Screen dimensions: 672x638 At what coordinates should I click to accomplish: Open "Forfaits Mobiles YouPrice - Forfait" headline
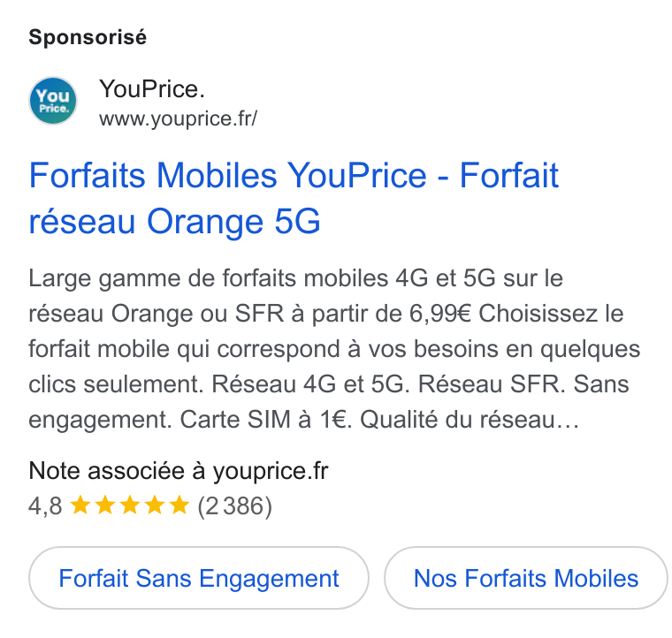(x=294, y=176)
